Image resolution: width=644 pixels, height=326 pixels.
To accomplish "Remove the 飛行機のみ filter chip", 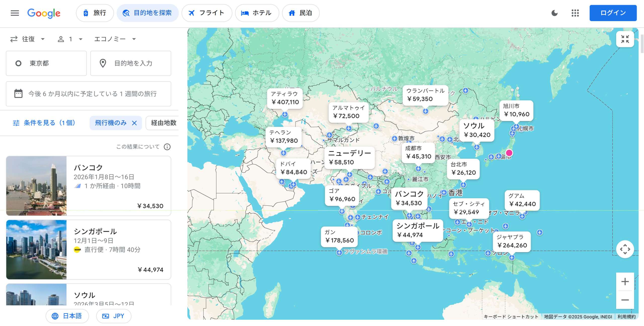I will (135, 123).
